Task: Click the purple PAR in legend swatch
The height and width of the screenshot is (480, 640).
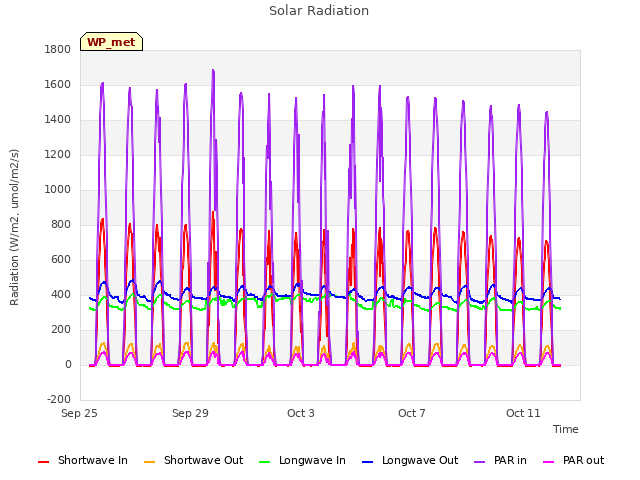Action: (x=480, y=462)
